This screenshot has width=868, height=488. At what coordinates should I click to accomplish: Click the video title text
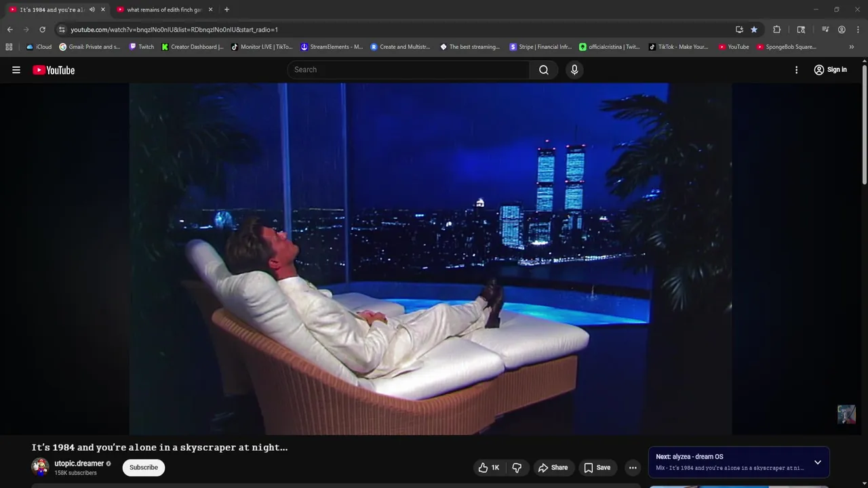click(x=159, y=447)
